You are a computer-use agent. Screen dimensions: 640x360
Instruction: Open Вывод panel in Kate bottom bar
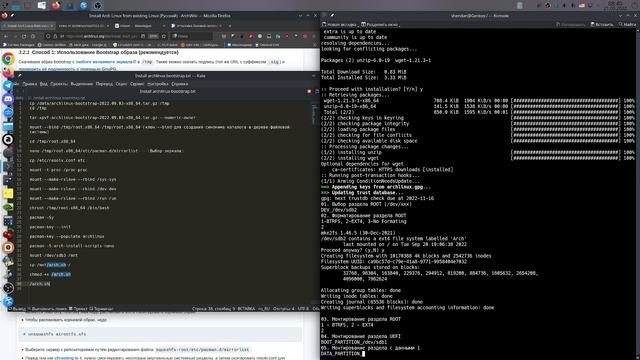click(x=17, y=309)
